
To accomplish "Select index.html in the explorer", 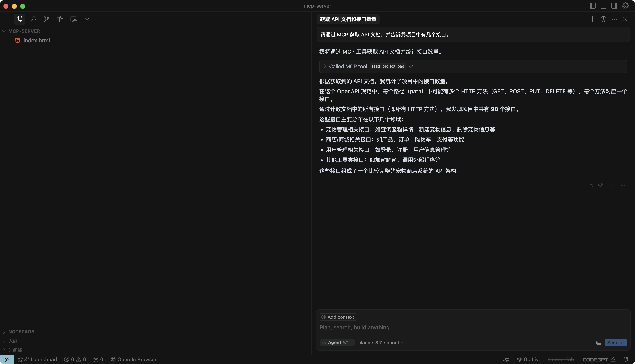I will (x=37, y=40).
